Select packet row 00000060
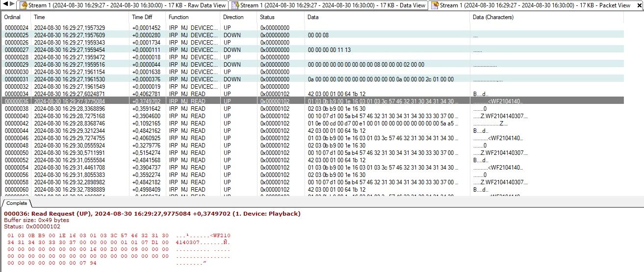 313,190
